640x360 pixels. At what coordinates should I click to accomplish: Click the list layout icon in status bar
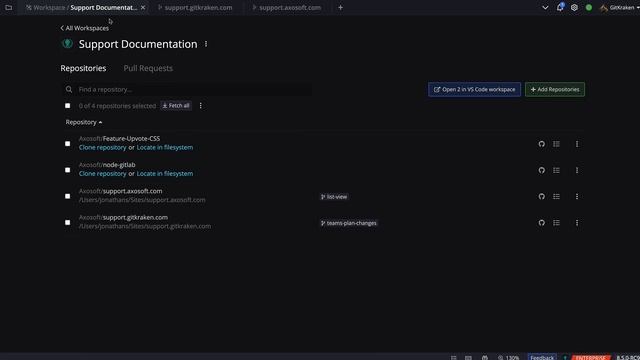tap(453, 358)
